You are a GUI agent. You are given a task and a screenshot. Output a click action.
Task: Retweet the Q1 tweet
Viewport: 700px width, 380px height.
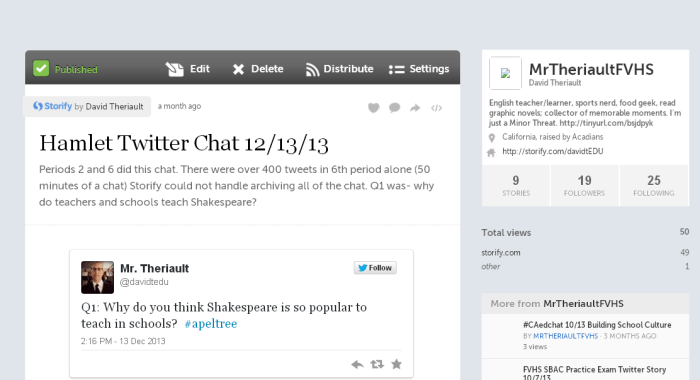tap(377, 364)
